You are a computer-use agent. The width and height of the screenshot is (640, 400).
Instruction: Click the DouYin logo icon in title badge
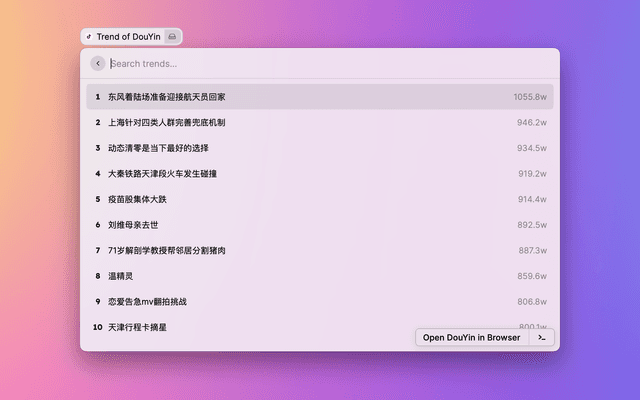point(89,37)
